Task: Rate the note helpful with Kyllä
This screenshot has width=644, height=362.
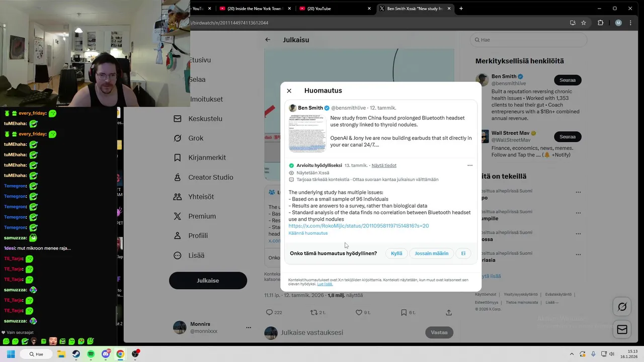Action: (396, 253)
